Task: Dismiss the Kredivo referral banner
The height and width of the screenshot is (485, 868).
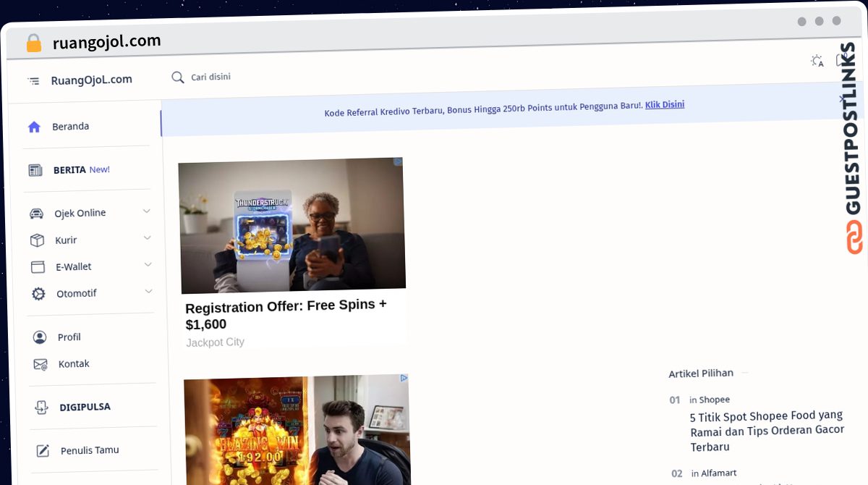Action: pyautogui.click(x=841, y=98)
